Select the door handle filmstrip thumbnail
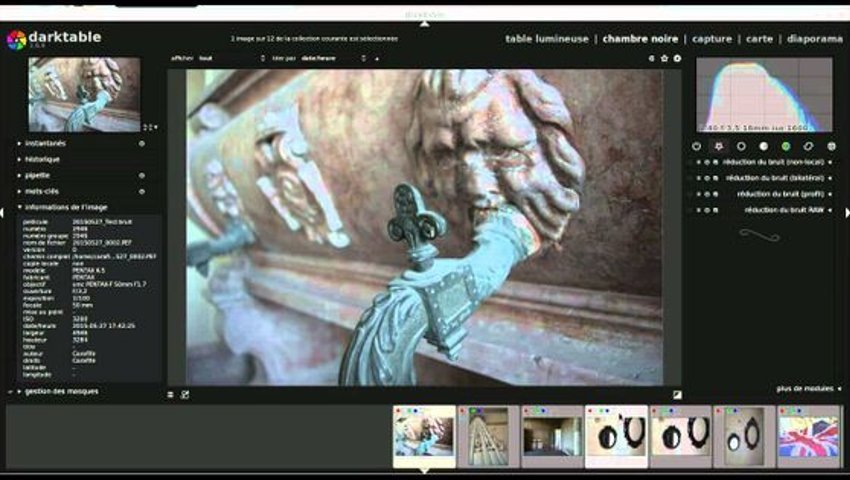 pos(424,437)
